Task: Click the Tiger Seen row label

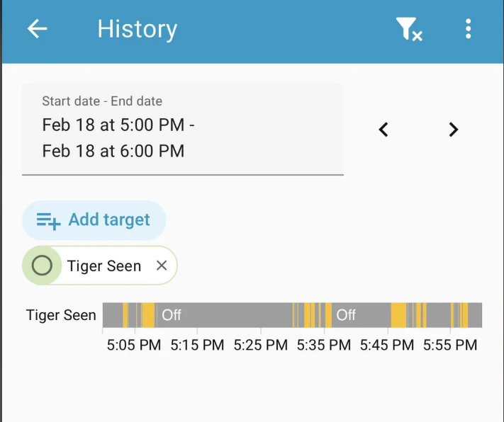Action: 61,315
